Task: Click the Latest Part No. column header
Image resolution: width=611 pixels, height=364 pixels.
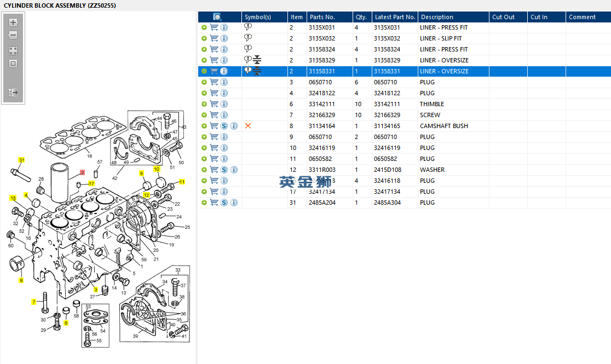Action: (394, 17)
